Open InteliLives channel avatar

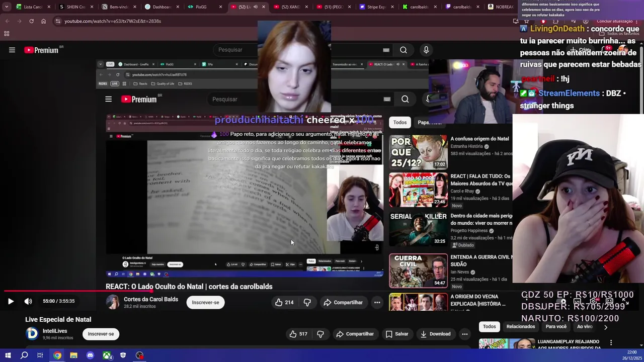point(32,333)
